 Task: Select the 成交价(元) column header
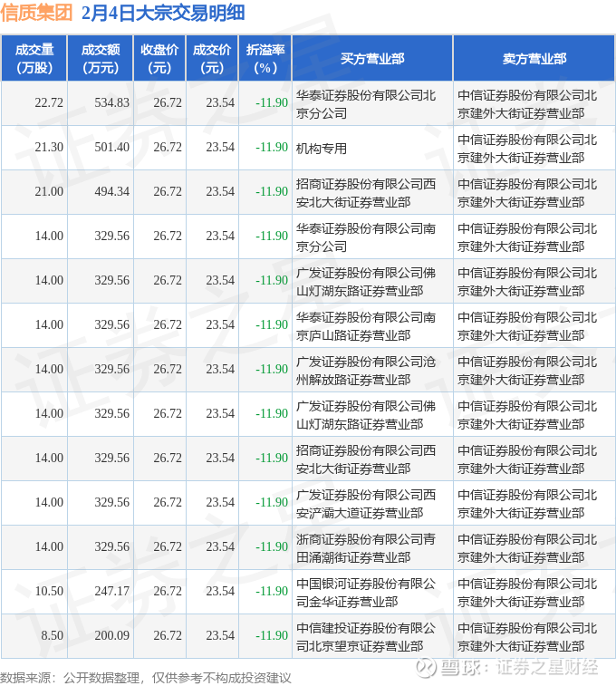click(x=212, y=59)
